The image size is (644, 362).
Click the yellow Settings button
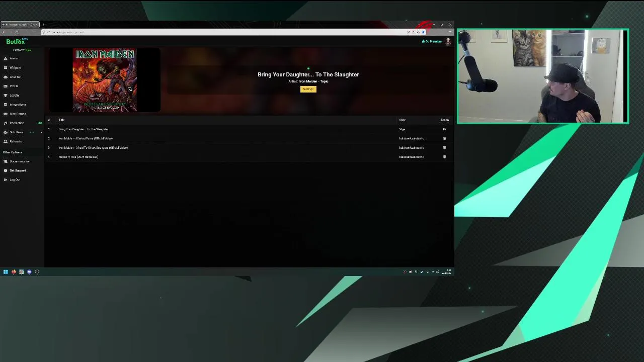click(308, 89)
